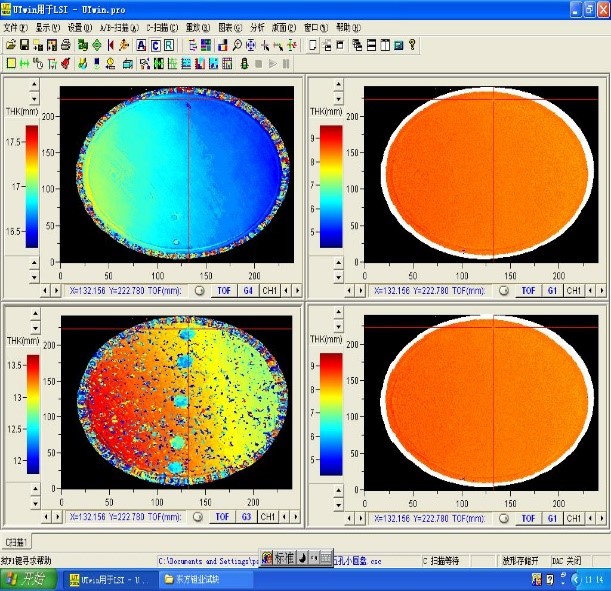Toggle the round indicator beside TOF in bottom-left panel
Screen dimensions: 611x591
(199, 518)
